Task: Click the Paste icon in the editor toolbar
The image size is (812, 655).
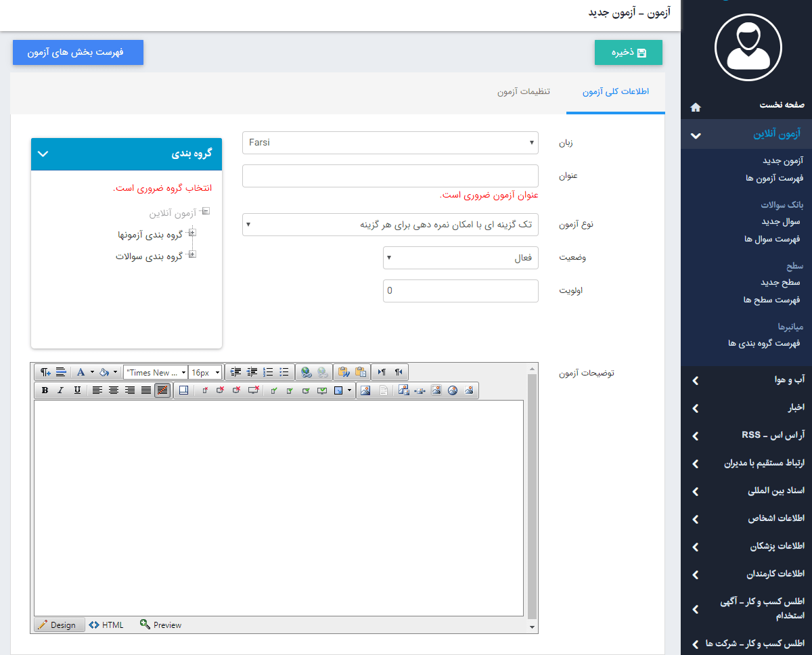Action: point(362,371)
